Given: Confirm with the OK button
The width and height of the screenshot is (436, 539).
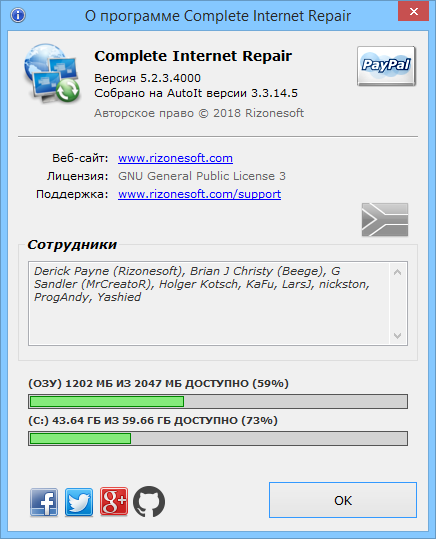Looking at the screenshot, I should click(x=343, y=500).
